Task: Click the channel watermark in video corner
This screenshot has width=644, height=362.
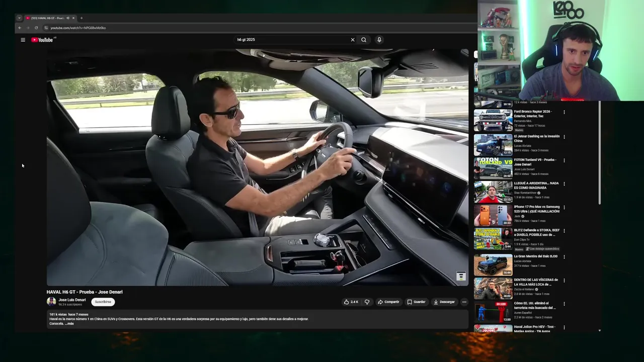Action: coord(461,276)
